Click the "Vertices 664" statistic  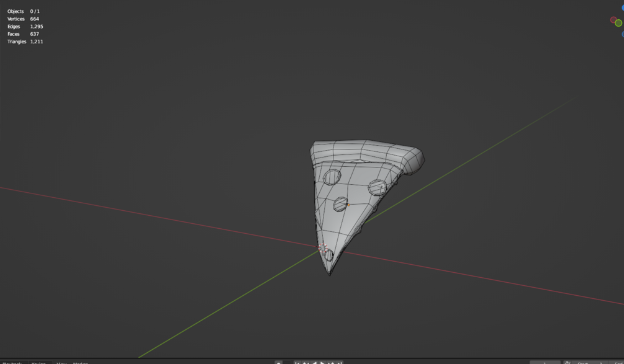point(23,19)
